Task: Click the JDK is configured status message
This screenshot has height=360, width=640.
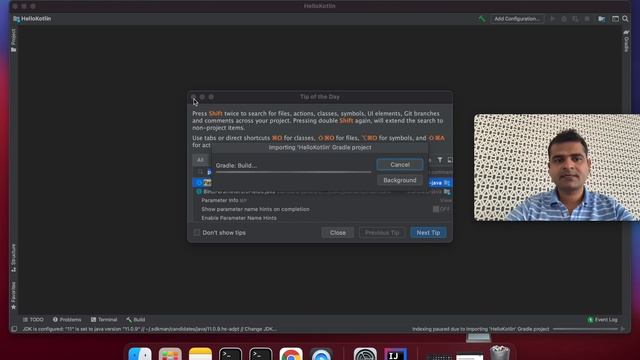Action: pos(149,329)
